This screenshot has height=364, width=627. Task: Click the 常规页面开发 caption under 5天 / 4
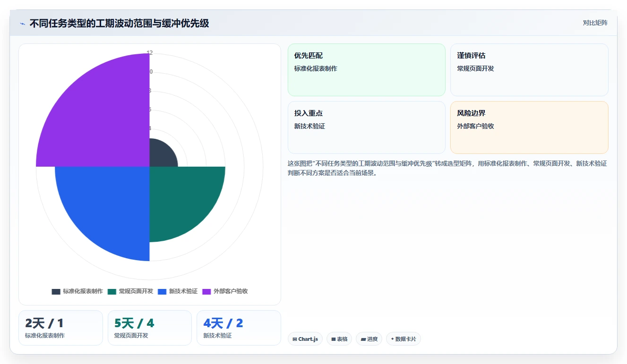click(131, 336)
